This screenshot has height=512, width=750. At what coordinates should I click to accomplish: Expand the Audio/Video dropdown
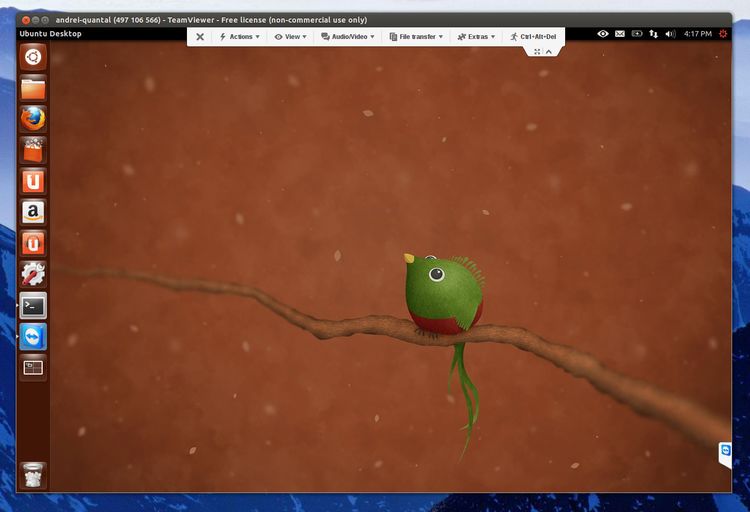(x=348, y=37)
